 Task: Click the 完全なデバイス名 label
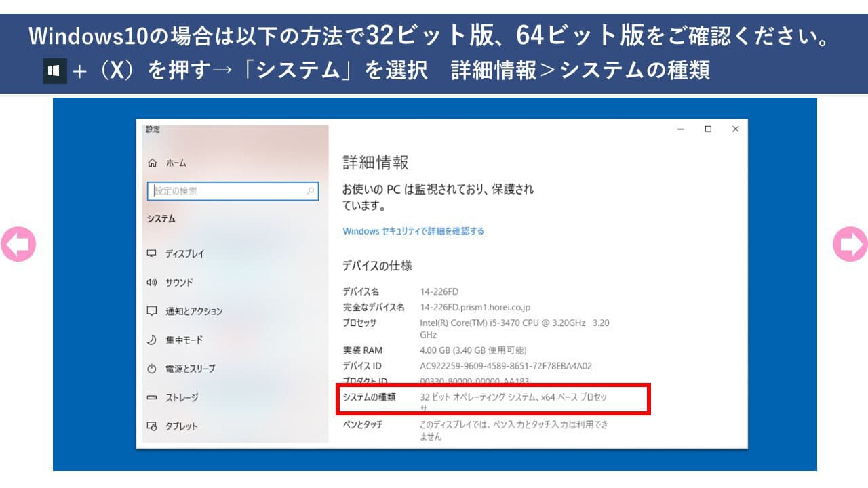coord(374,308)
